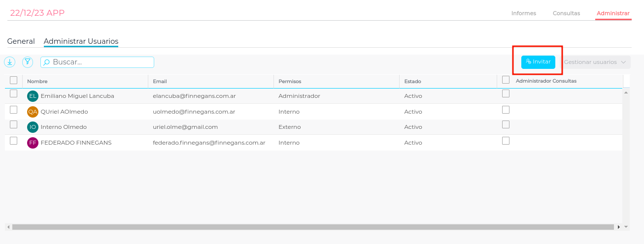Go to Informes menu
644x244 pixels.
(523, 13)
